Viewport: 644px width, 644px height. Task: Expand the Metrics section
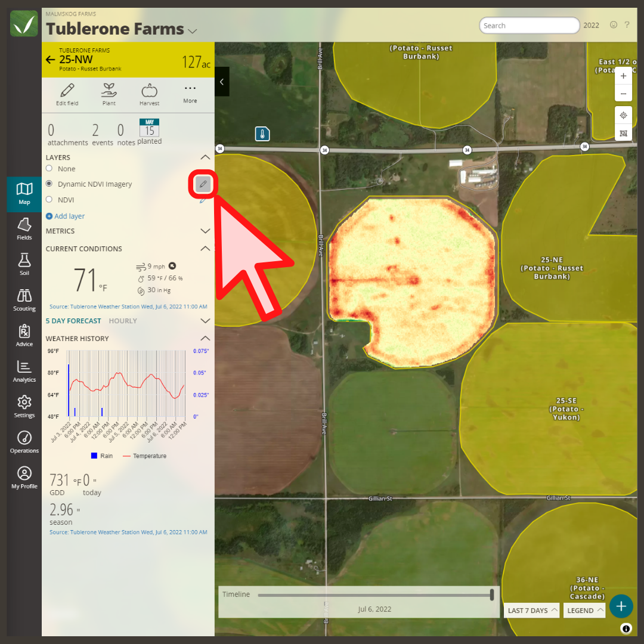click(205, 231)
